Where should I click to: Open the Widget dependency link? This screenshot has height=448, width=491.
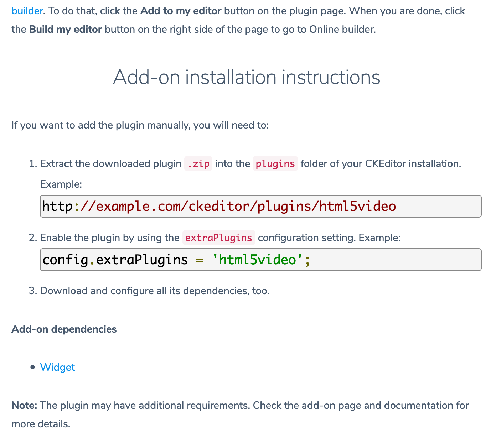pos(57,367)
